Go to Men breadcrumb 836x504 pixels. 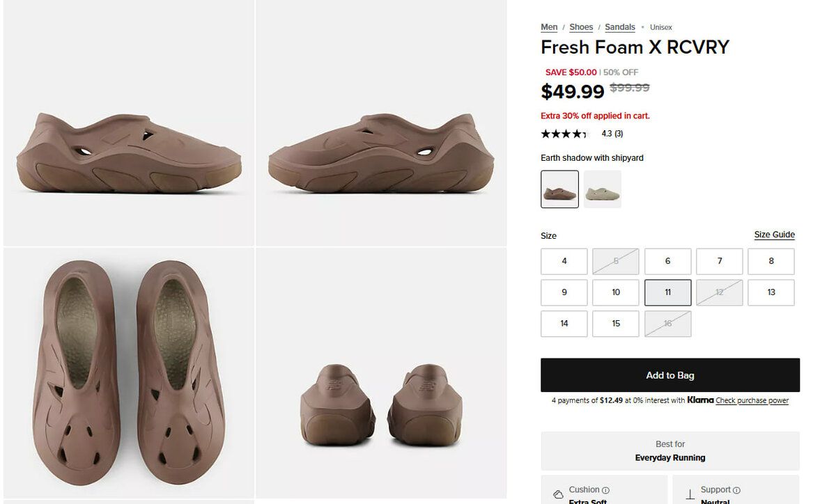(x=549, y=27)
